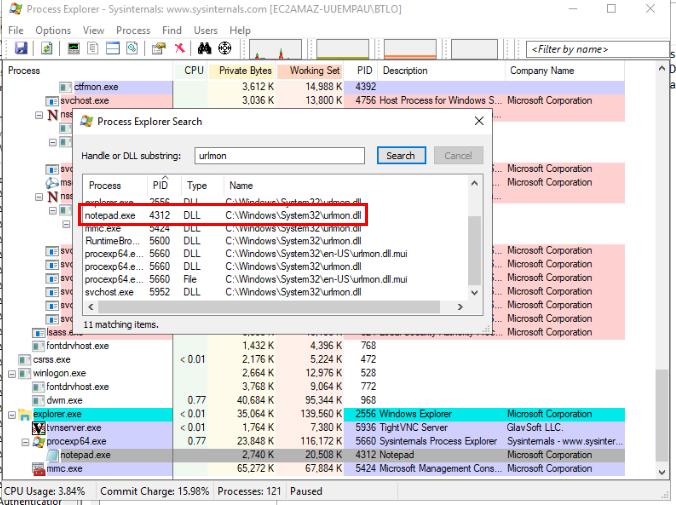The image size is (676, 505).
Task: Click the lsass.exe process icon
Action: coord(39,332)
